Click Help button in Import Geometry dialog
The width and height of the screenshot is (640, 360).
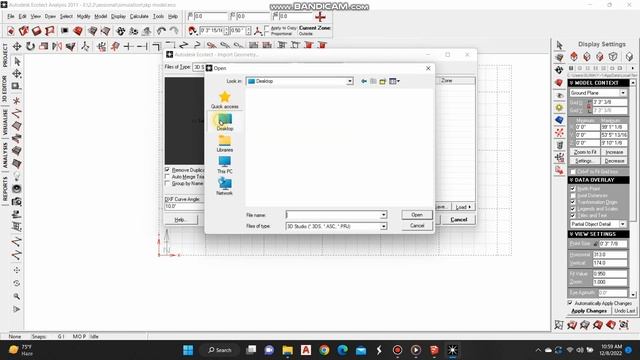180,220
